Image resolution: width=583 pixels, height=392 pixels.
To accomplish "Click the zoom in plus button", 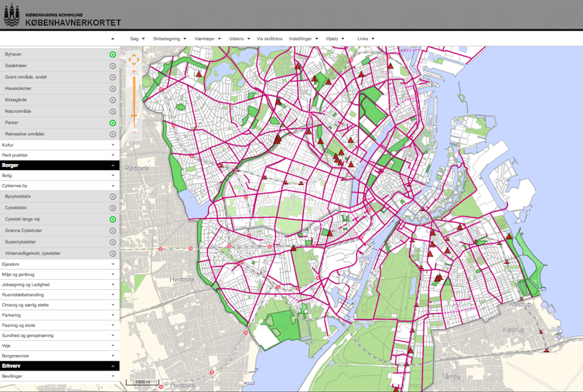I will click(134, 72).
